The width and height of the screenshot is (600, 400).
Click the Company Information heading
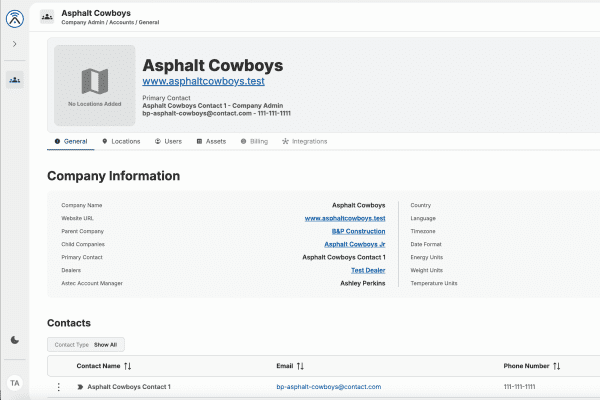[114, 176]
